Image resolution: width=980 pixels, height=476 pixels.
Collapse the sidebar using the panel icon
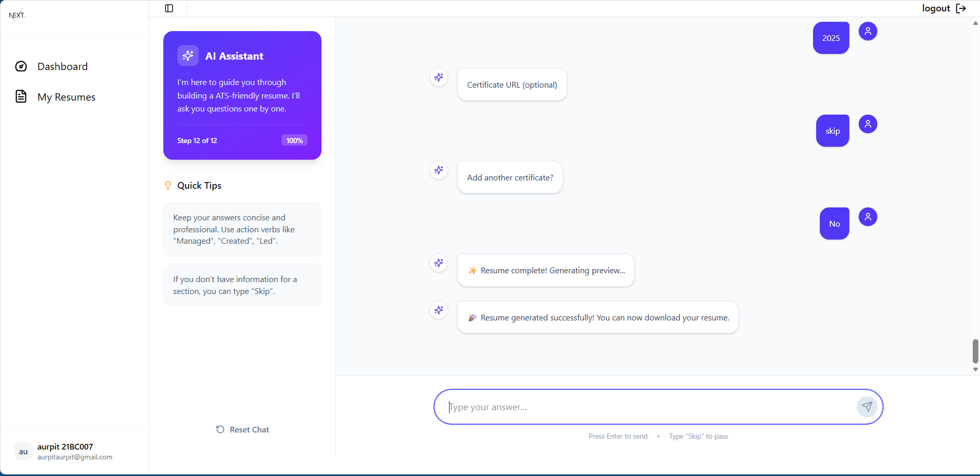click(x=169, y=8)
